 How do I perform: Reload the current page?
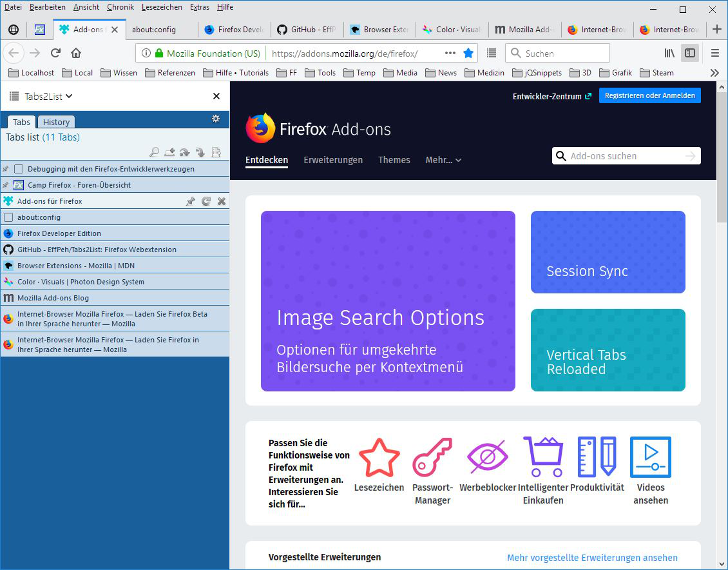55,53
